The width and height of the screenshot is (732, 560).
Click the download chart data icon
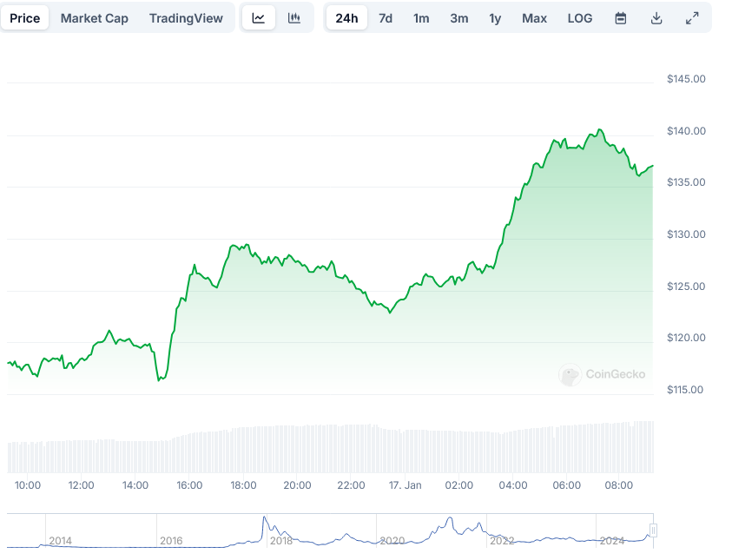click(x=656, y=18)
